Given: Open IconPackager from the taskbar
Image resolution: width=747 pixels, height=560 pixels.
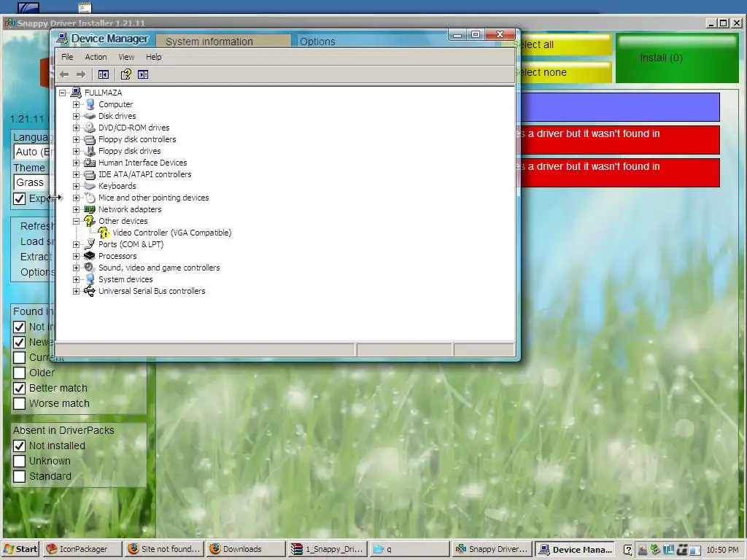Looking at the screenshot, I should 82,549.
